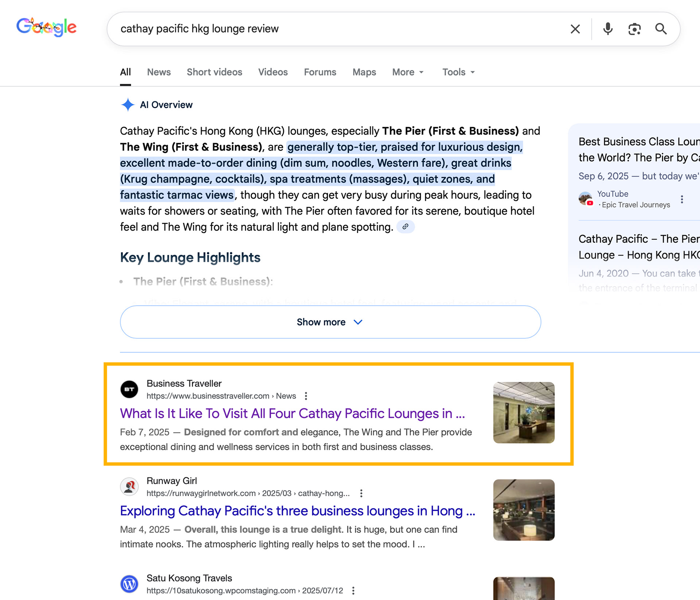This screenshot has height=600, width=700.
Task: Open three-dot menu for YouTube source card
Action: (x=681, y=199)
